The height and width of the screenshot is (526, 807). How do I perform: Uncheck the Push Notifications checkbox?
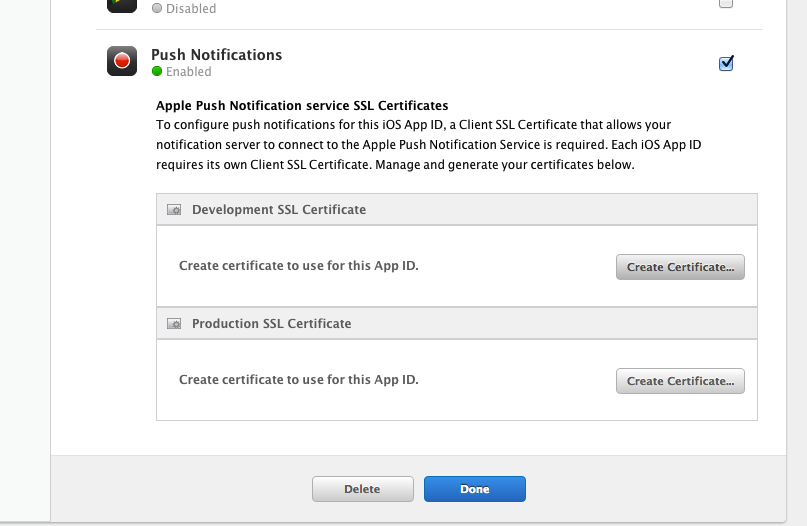click(726, 63)
